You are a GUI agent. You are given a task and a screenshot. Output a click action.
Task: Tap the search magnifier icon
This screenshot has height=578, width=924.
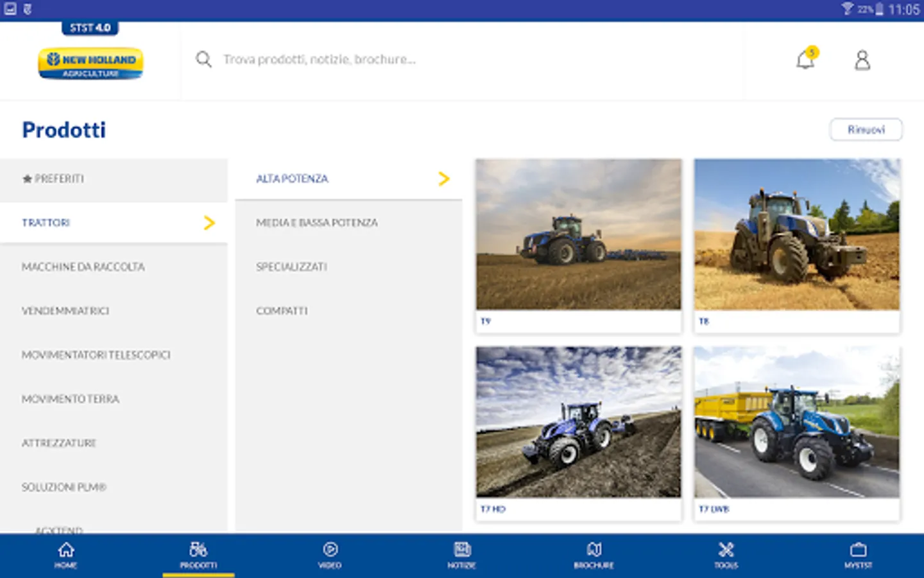tap(203, 59)
